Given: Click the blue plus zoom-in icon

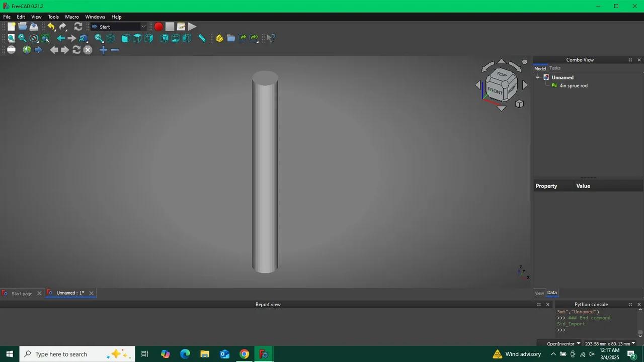Looking at the screenshot, I should click(103, 50).
